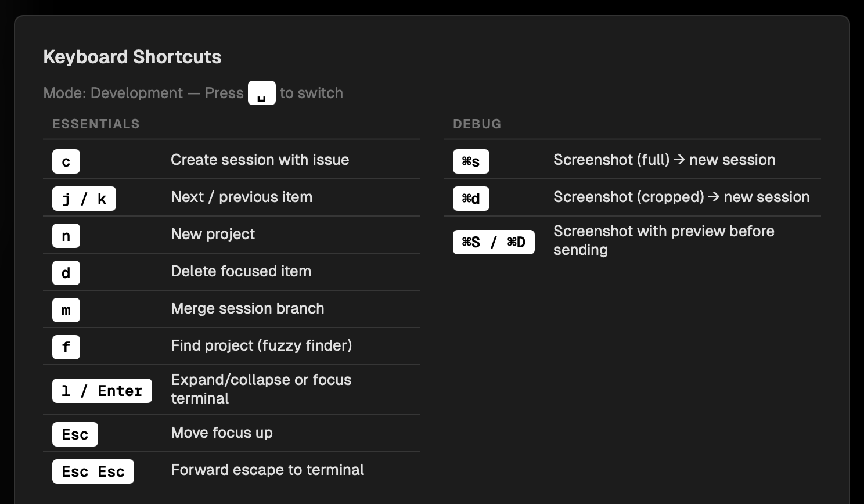Click the '⌘s' key badge for full screenshot
Image resolution: width=864 pixels, height=504 pixels.
tap(471, 161)
